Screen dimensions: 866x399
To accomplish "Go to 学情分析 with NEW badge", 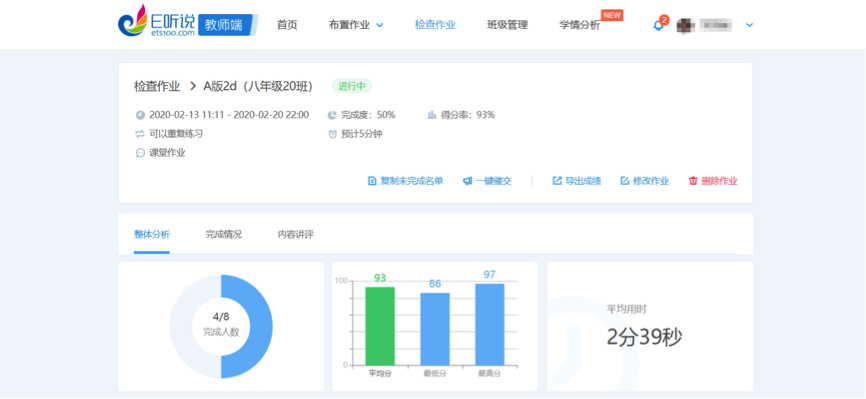I will [x=579, y=25].
